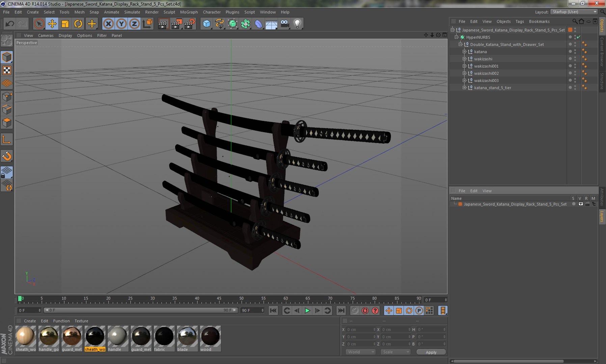
Task: Open the World coordinate dropdown
Action: click(360, 352)
